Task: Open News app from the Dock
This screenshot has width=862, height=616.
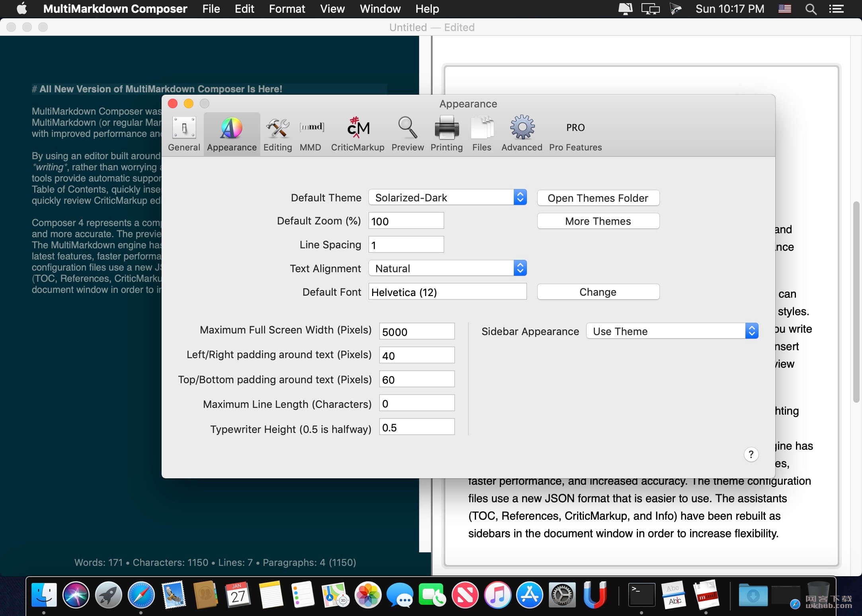Action: [x=465, y=595]
